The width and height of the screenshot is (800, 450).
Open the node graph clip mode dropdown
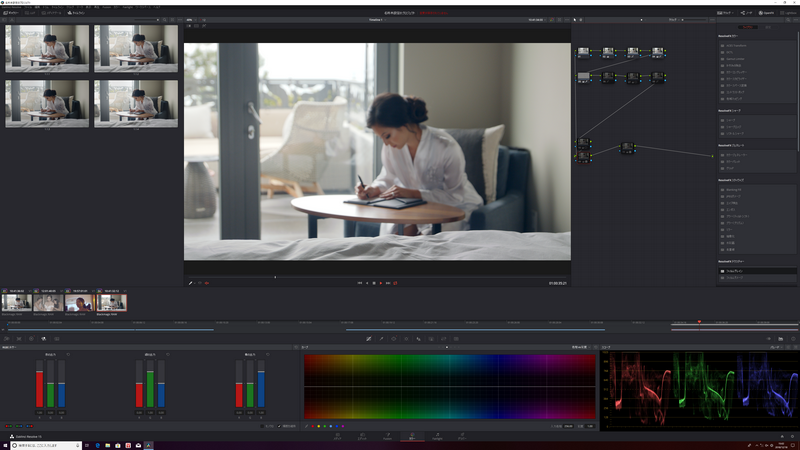click(x=674, y=20)
